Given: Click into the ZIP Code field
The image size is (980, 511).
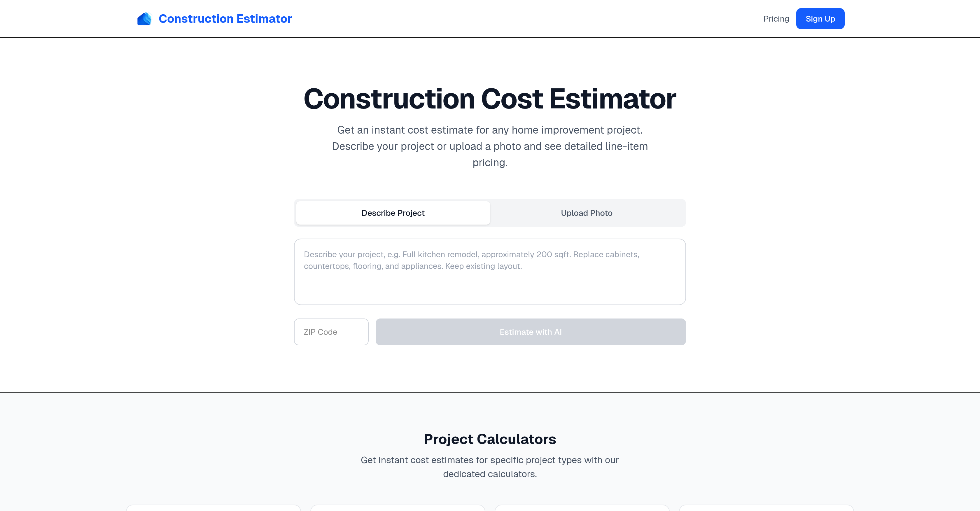Looking at the screenshot, I should pyautogui.click(x=331, y=332).
